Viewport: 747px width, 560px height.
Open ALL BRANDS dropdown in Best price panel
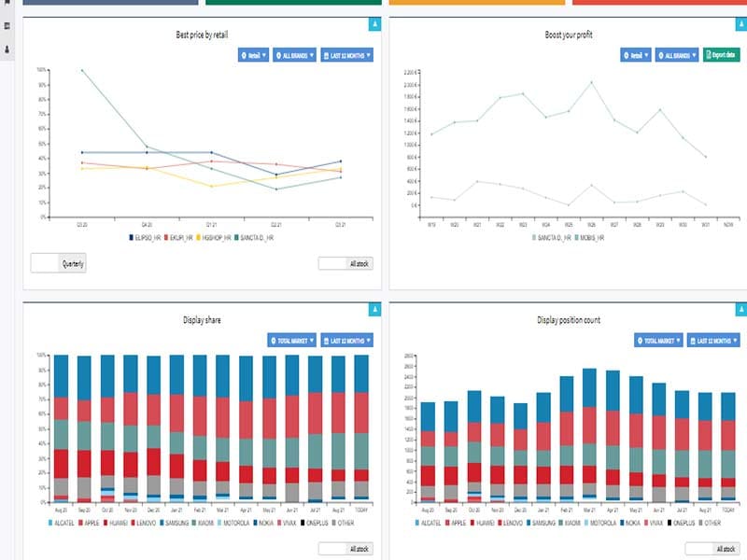coord(294,55)
